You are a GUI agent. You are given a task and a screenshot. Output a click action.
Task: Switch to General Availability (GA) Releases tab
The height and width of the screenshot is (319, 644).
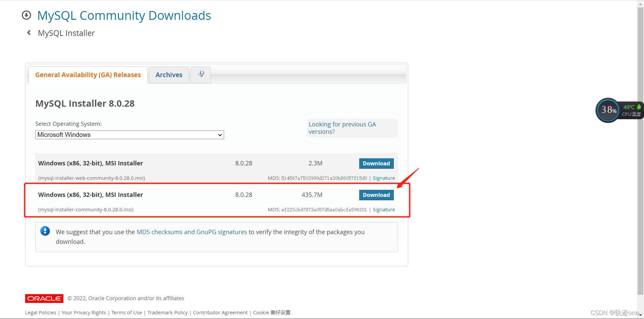[88, 75]
